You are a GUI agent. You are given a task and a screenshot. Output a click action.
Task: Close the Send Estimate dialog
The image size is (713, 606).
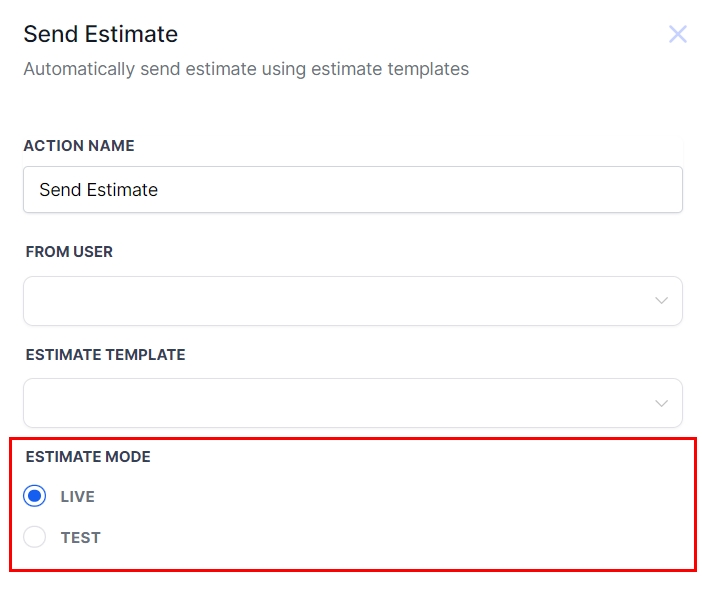click(x=678, y=35)
